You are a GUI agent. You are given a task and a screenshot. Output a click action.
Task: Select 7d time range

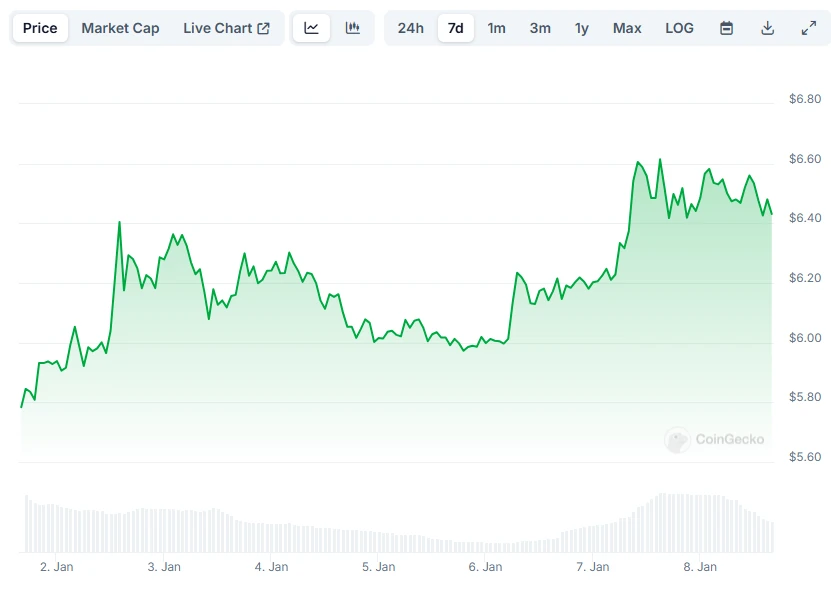(x=456, y=28)
